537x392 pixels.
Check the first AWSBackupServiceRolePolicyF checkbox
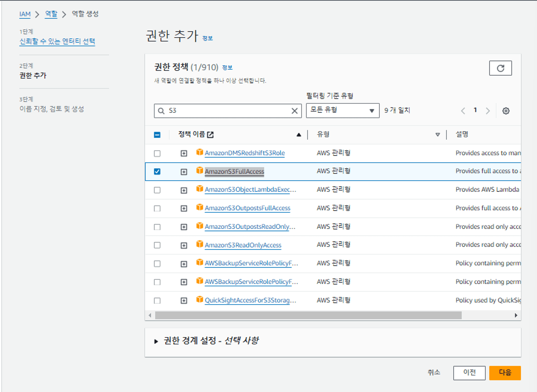click(x=157, y=264)
